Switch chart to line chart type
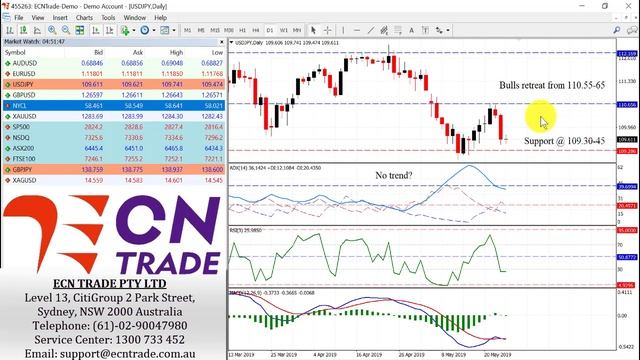 (x=37, y=30)
